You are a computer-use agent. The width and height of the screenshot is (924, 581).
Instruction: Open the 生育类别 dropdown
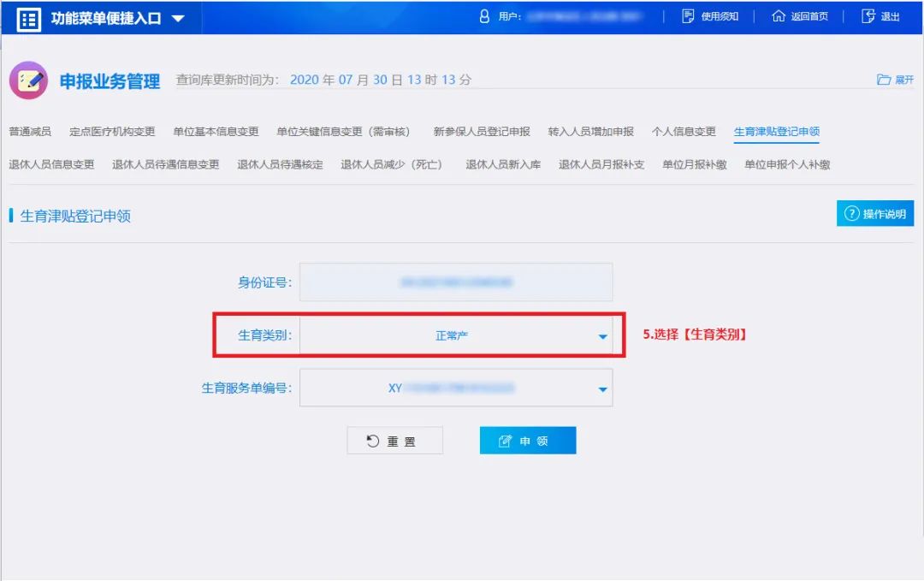(456, 335)
